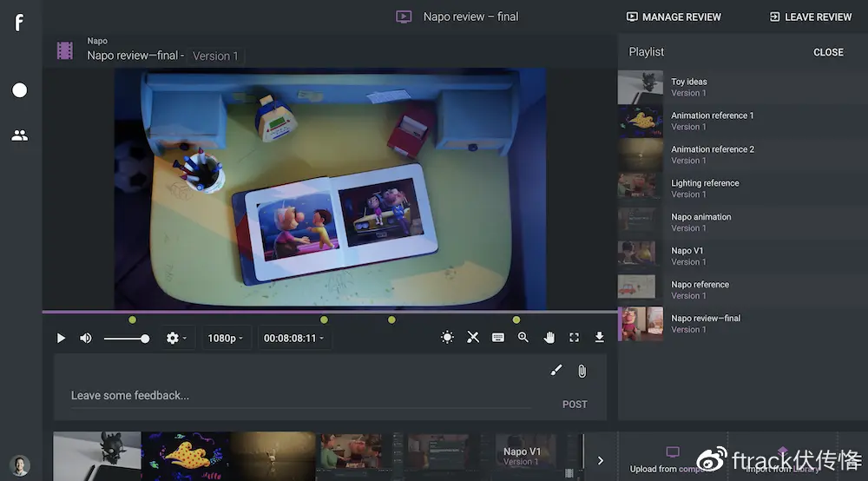Open MANAGE REVIEW
This screenshot has width=868, height=481.
(674, 17)
